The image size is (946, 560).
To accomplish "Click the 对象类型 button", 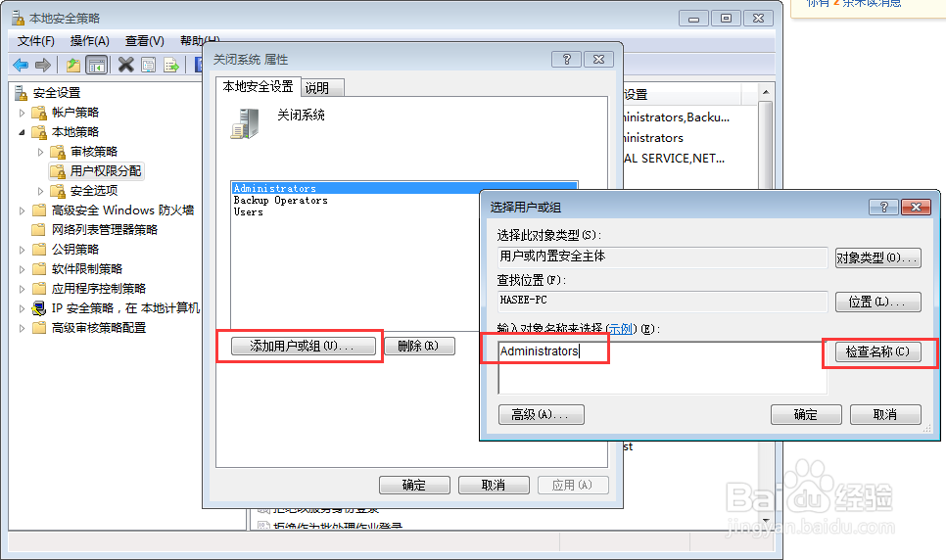I will coord(877,258).
